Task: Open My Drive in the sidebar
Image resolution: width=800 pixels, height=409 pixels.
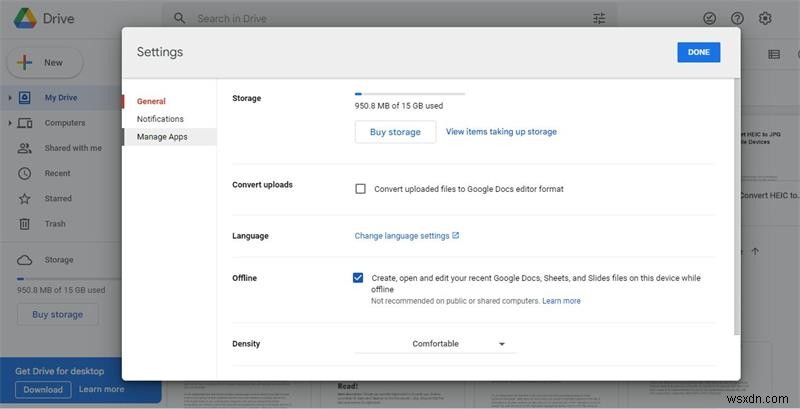Action: pos(61,97)
